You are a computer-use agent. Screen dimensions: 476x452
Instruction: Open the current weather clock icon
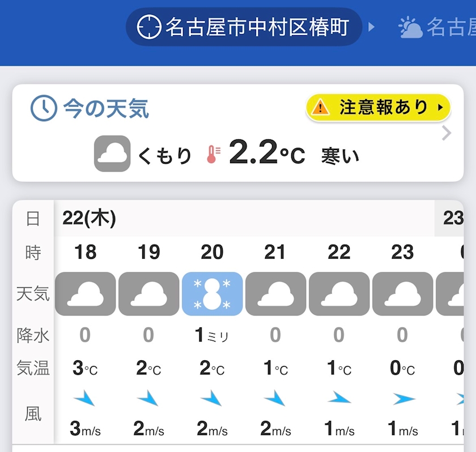[x=44, y=108]
